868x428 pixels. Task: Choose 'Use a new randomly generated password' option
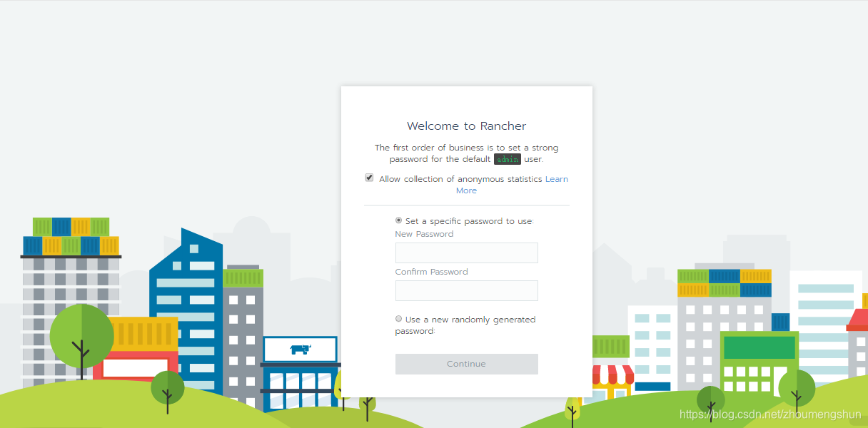pos(398,319)
